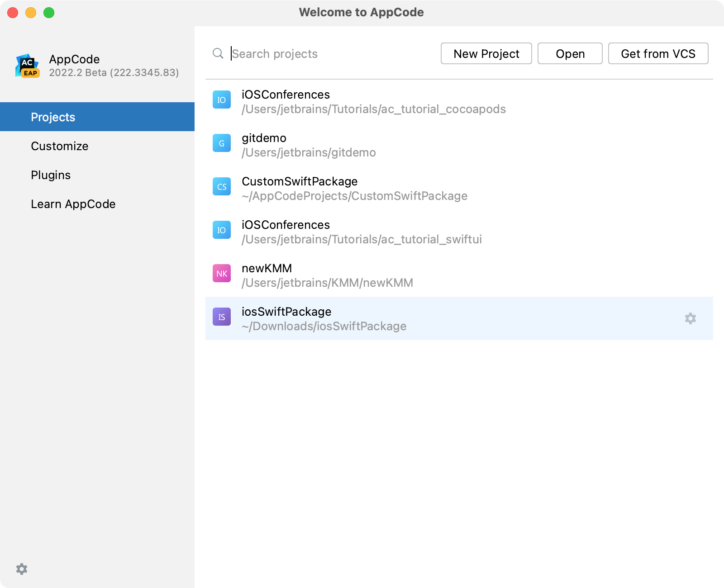Open the swiftui iOSConferences project

(x=361, y=232)
